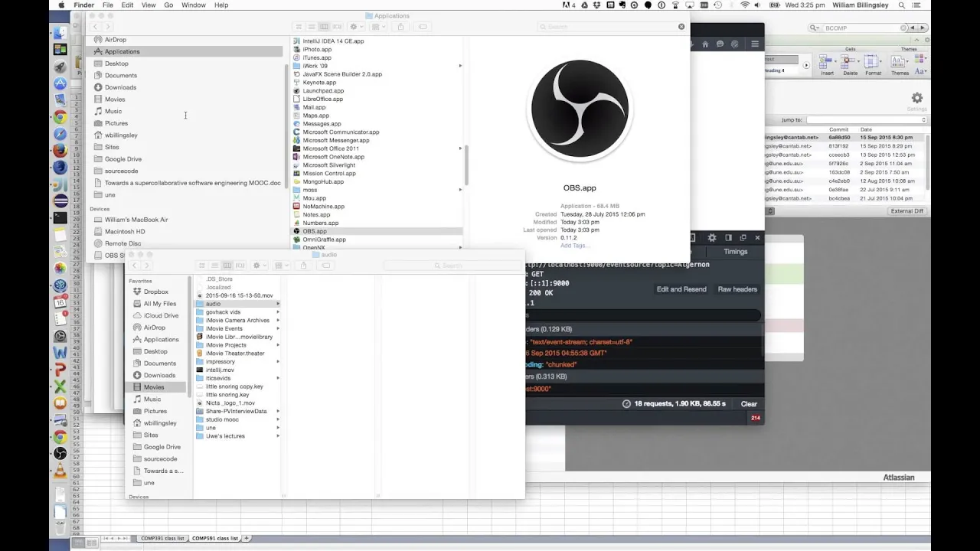Click search field in audio Finder window
Viewport: 980px width, 551px height.
[452, 266]
